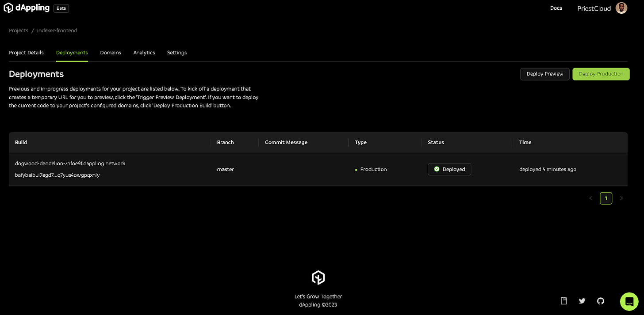Switch to the Project Details tab
The width and height of the screenshot is (644, 315).
click(x=27, y=53)
